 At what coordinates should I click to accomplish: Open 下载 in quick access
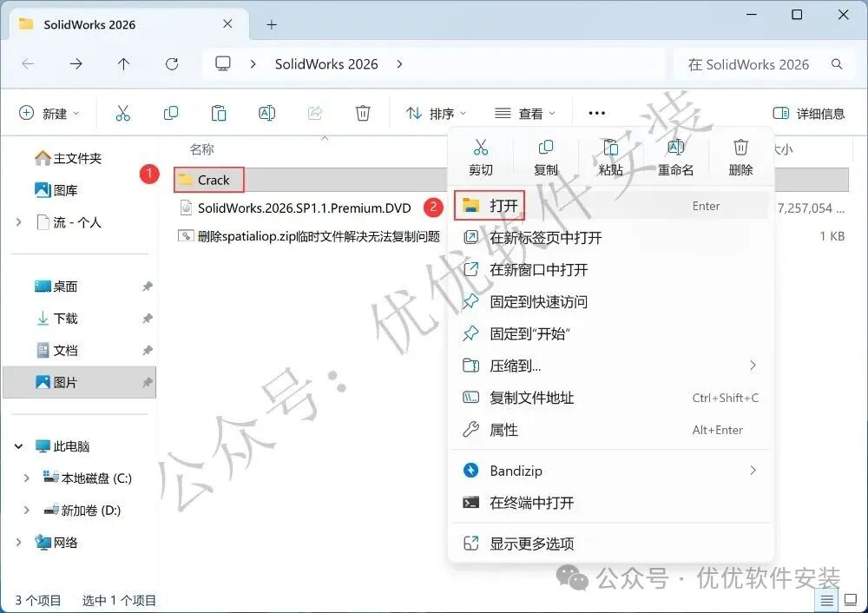(56, 319)
